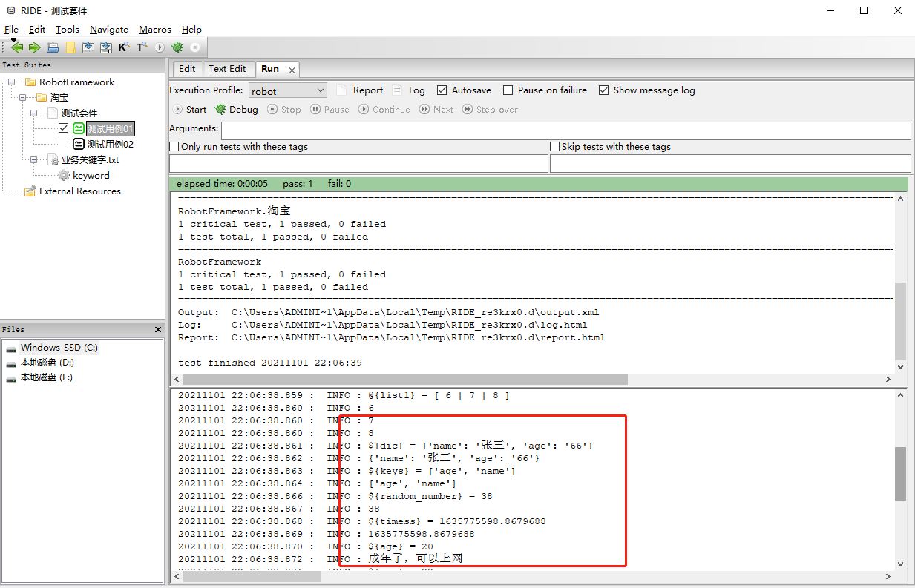Click the green robot icon of 测试用例01

[x=78, y=128]
